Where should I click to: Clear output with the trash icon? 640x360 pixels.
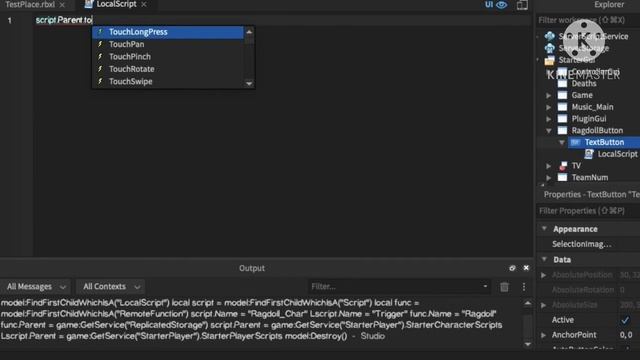tap(504, 287)
